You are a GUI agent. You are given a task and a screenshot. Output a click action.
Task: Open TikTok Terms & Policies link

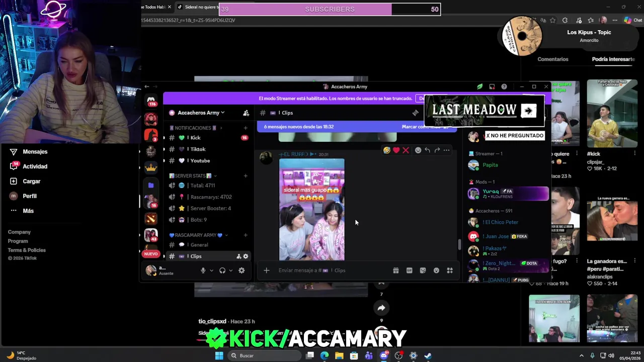point(27,250)
